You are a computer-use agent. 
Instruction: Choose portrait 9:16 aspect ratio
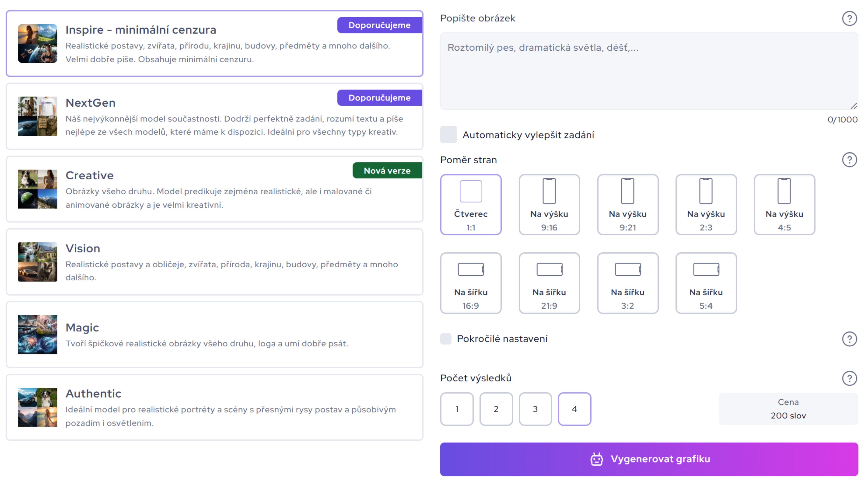click(x=549, y=204)
